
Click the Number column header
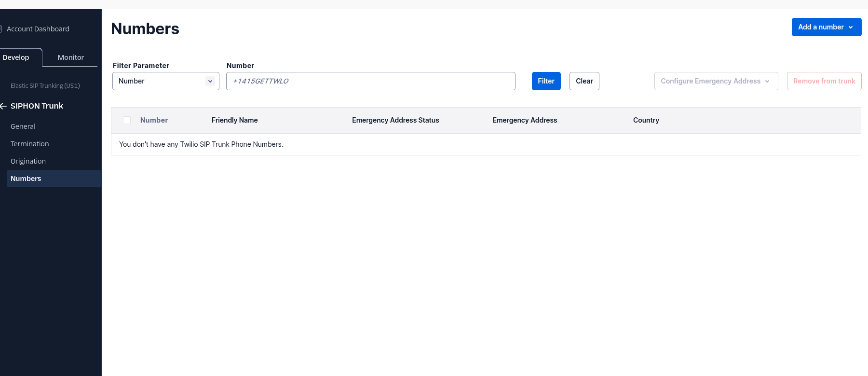154,120
